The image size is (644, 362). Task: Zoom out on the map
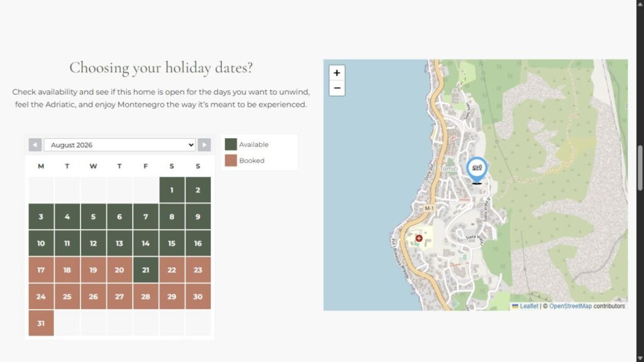pos(337,88)
